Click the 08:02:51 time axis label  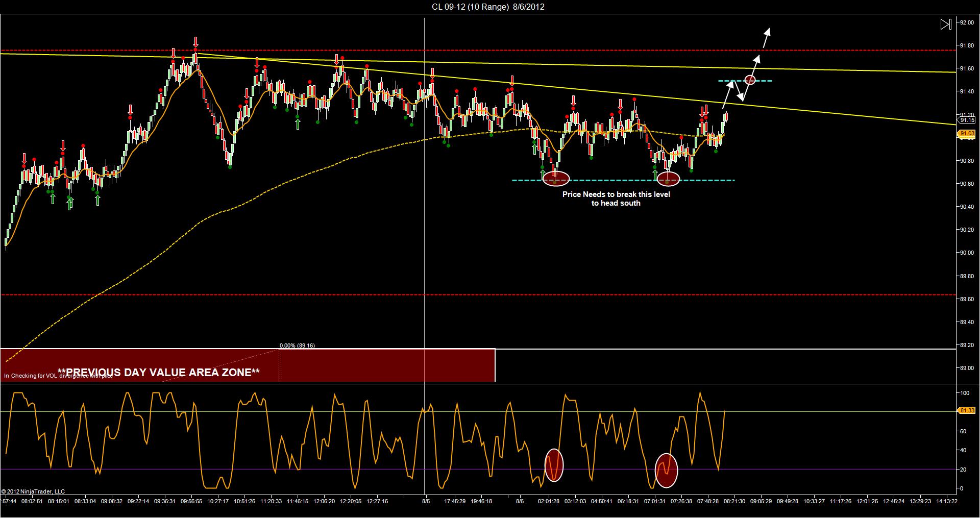(32, 501)
